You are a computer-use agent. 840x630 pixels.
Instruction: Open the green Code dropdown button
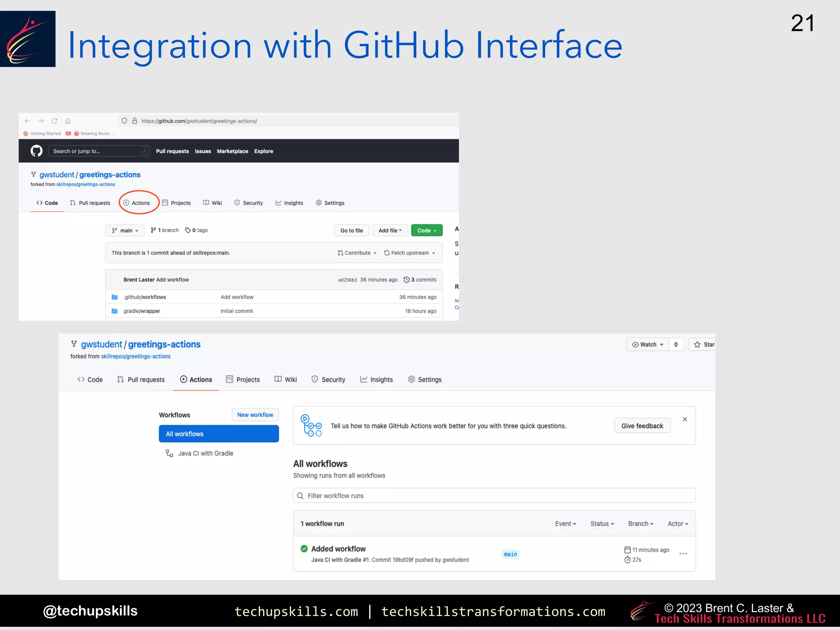click(x=427, y=231)
